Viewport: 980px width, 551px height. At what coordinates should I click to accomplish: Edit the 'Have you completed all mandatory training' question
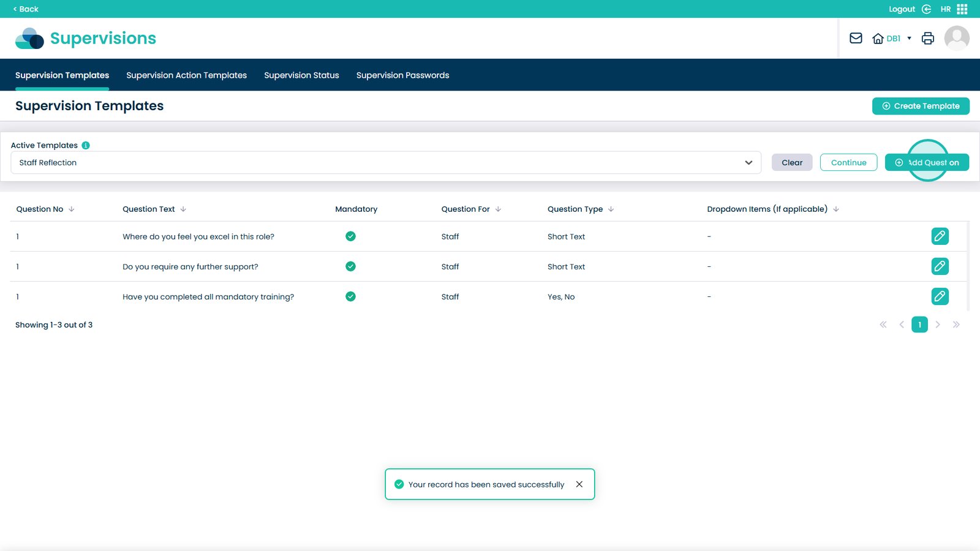click(x=940, y=296)
